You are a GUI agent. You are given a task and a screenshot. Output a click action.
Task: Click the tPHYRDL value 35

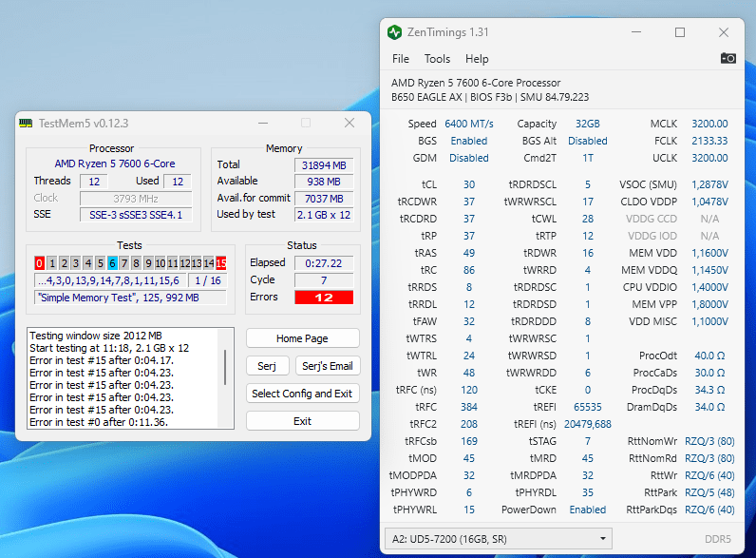click(x=588, y=492)
